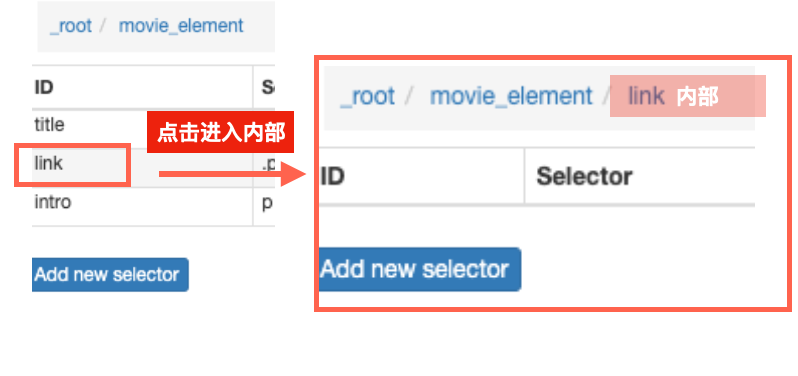The width and height of the screenshot is (798, 376).
Task: Click the red arrow pointing right
Action: (233, 175)
